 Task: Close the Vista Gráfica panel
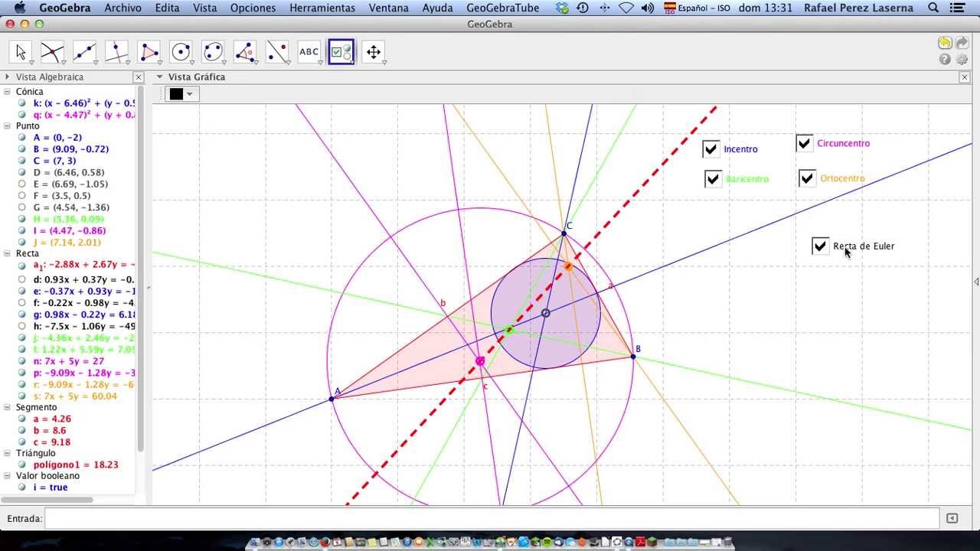pyautogui.click(x=965, y=77)
